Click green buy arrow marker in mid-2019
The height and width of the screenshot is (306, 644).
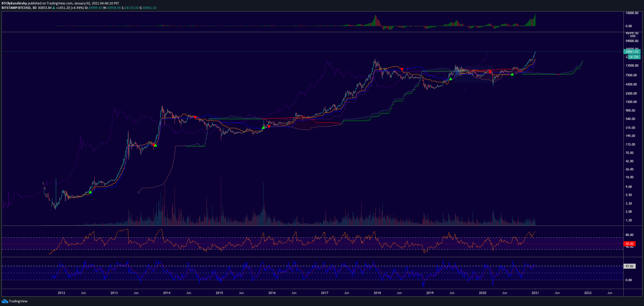coord(451,79)
